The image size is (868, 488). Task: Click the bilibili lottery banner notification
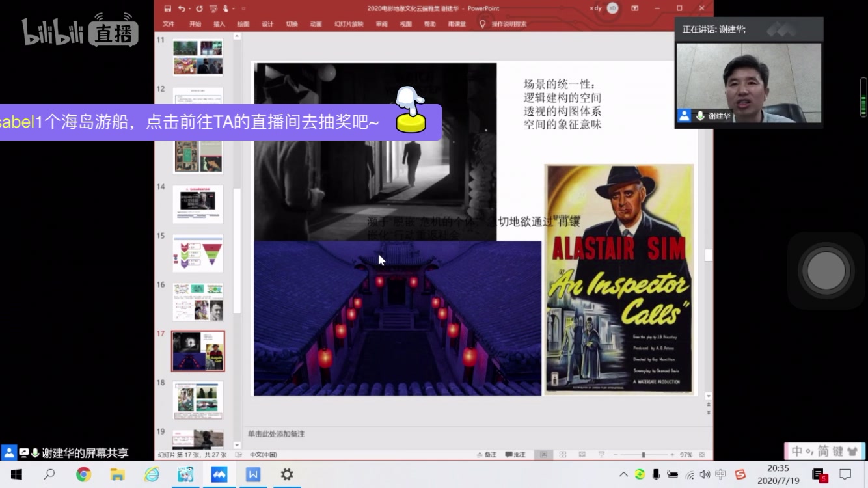[x=220, y=122]
